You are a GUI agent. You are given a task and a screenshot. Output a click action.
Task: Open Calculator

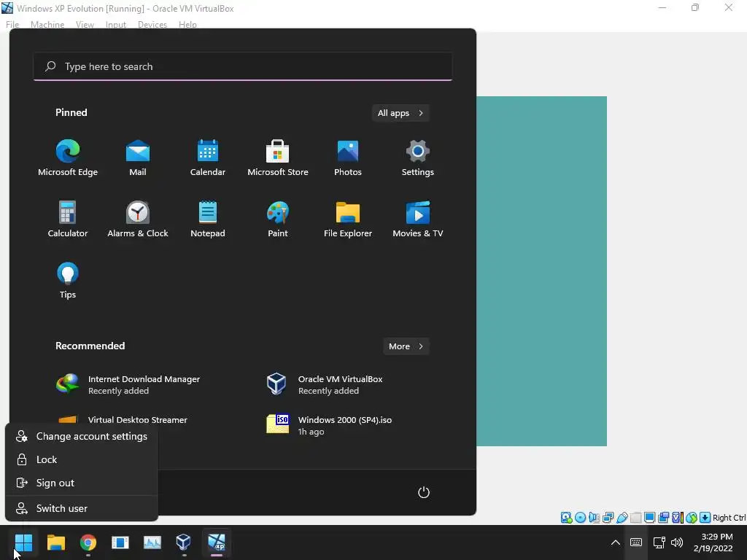68,219
